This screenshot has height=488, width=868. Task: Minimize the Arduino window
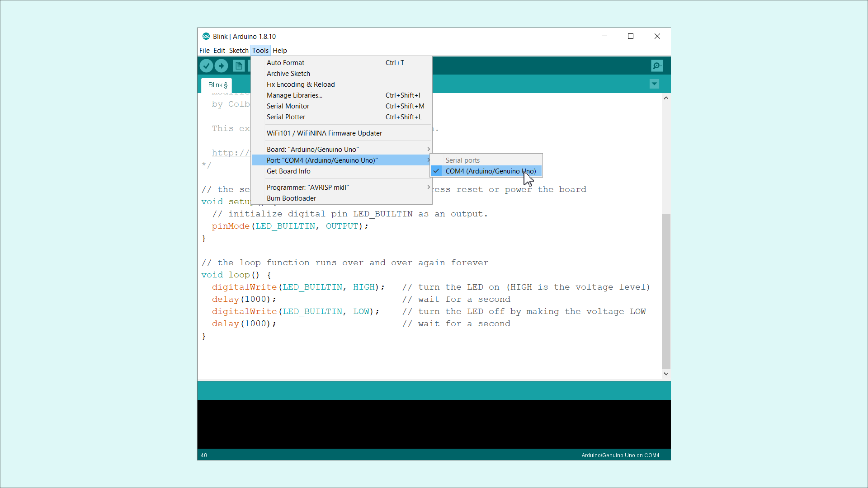pos(604,36)
